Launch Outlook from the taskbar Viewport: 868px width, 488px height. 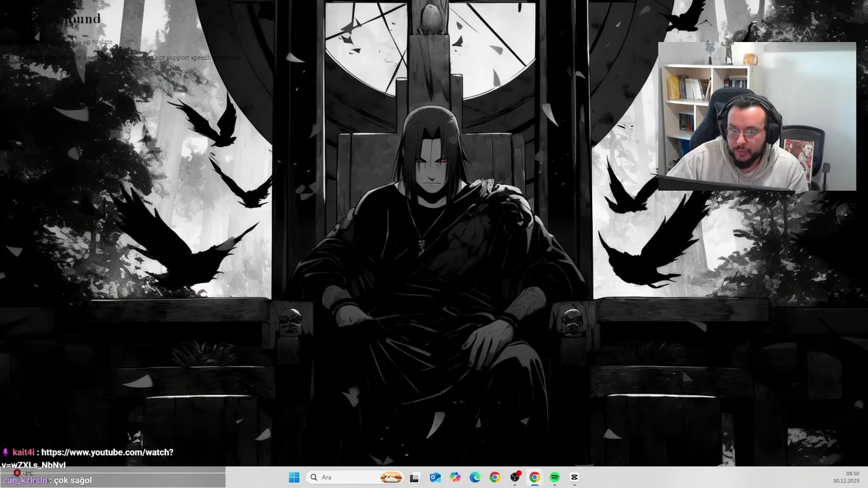point(435,477)
